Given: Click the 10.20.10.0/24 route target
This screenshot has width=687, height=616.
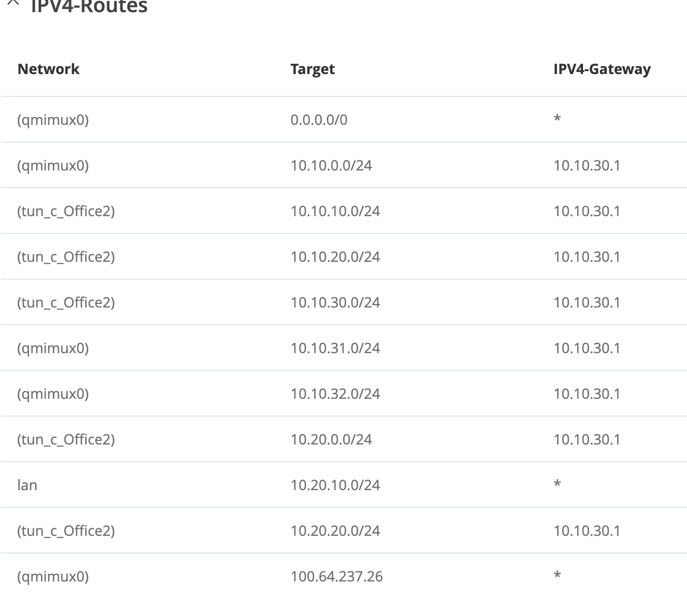Looking at the screenshot, I should click(335, 485).
